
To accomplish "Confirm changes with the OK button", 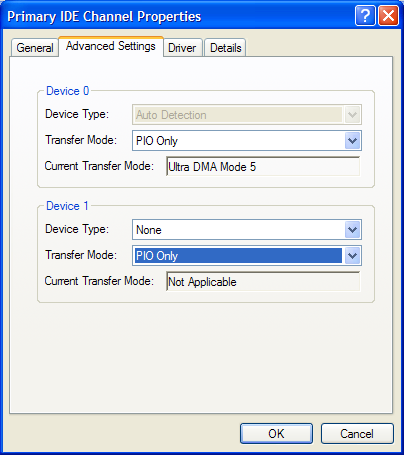I will [276, 434].
